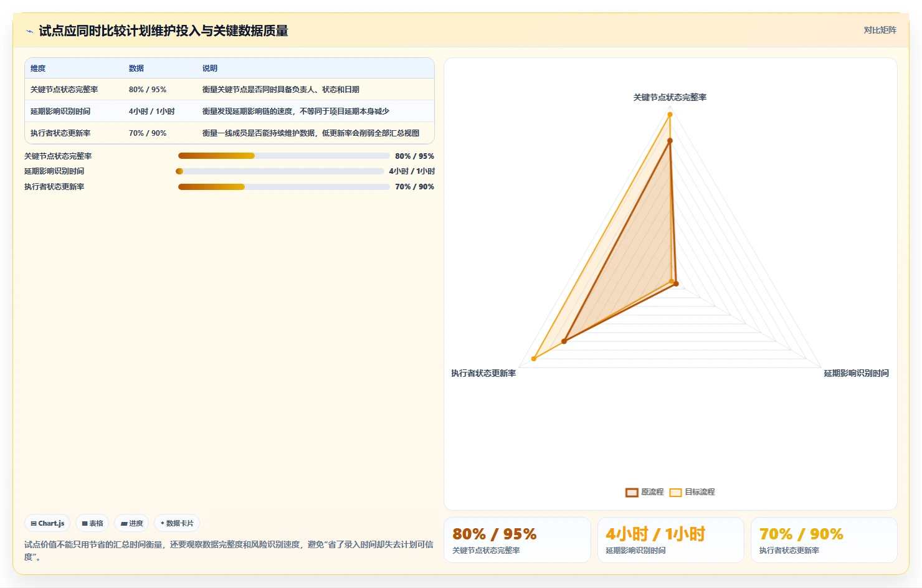Click the 表格 tag chip

click(93, 523)
